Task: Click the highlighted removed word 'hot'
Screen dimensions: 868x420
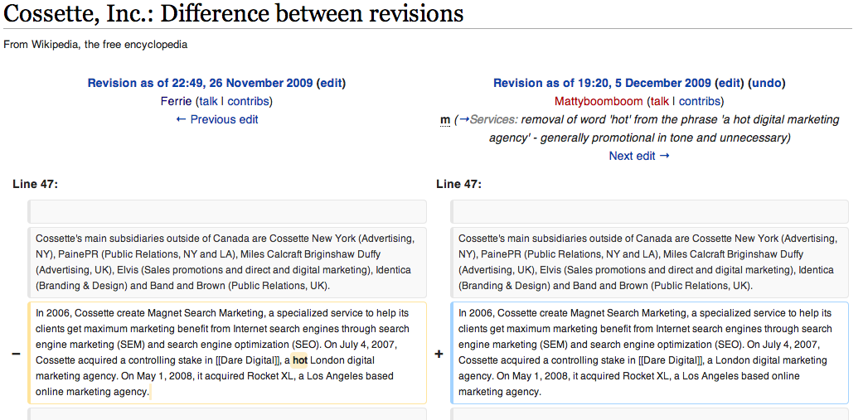Action: (299, 360)
